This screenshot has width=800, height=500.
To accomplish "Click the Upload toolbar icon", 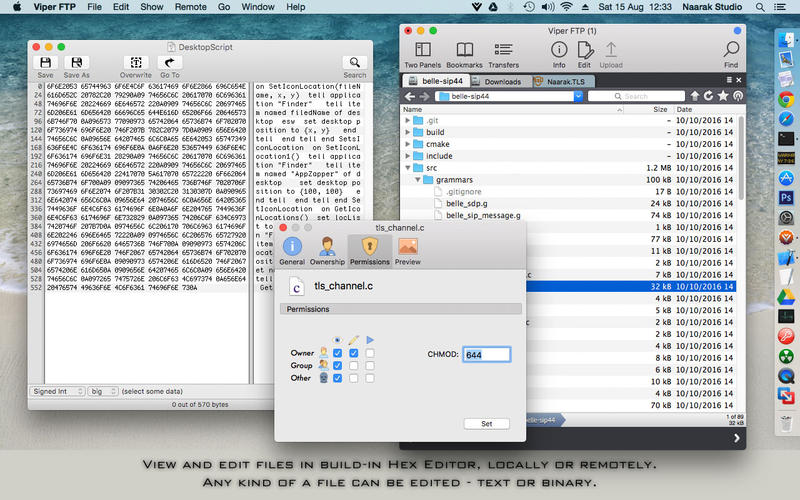I will [611, 50].
